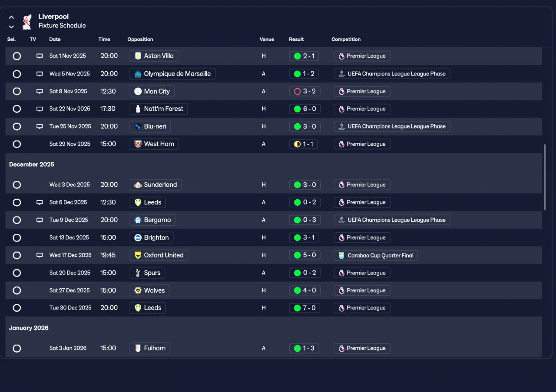The width and height of the screenshot is (556, 392).
Task: Click the Liverpool club crest icon
Action: (x=26, y=22)
